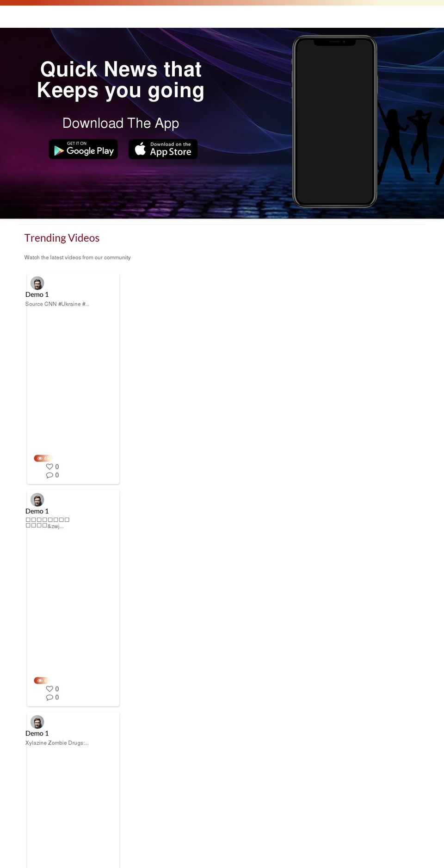Click the "Quick News that Keeps you going" headline
Viewport: 444px width, 868px height.
121,80
